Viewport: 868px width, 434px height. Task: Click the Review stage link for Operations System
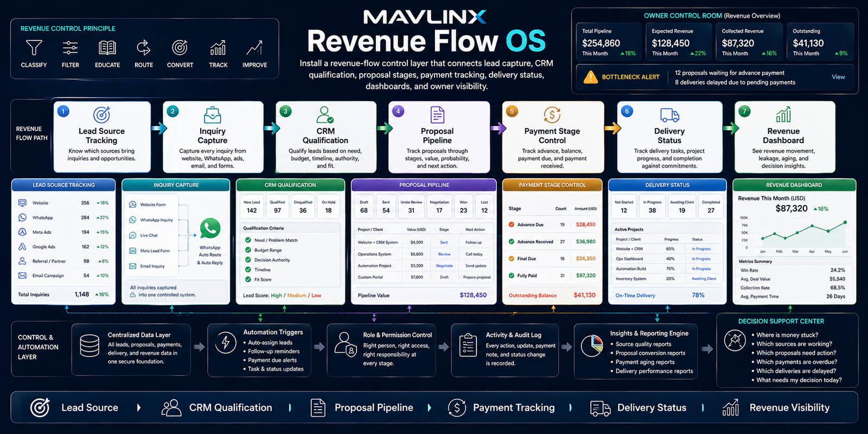[444, 254]
